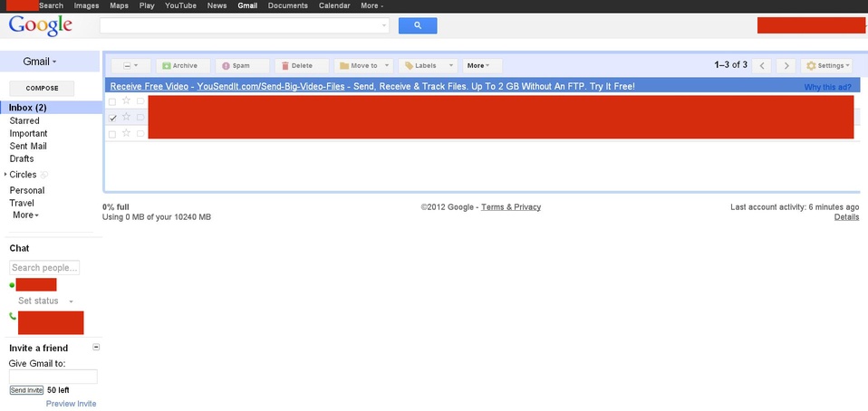Image resolution: width=868 pixels, height=411 pixels.
Task: Click the Send Invite button
Action: coord(26,390)
